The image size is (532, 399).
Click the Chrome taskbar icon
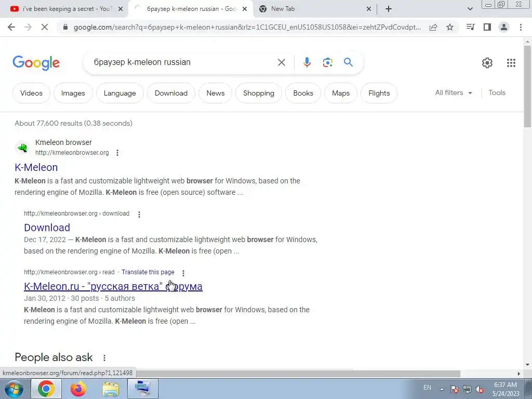click(46, 389)
